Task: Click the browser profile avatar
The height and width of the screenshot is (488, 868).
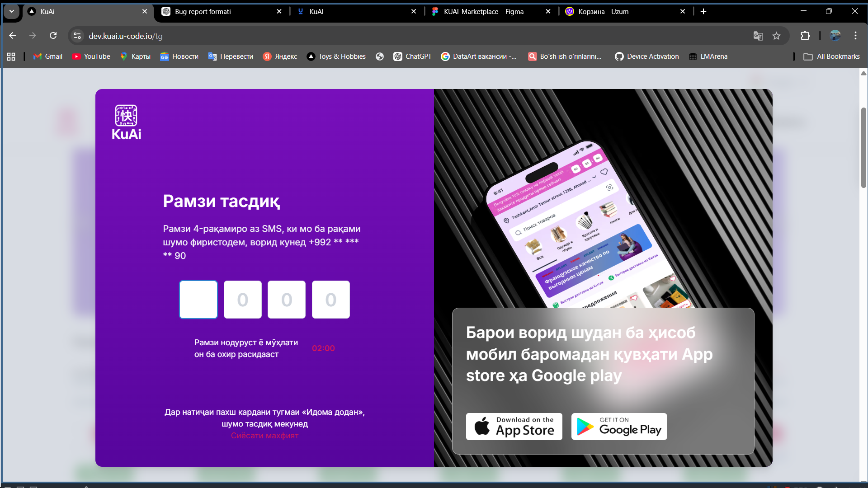Action: (835, 36)
